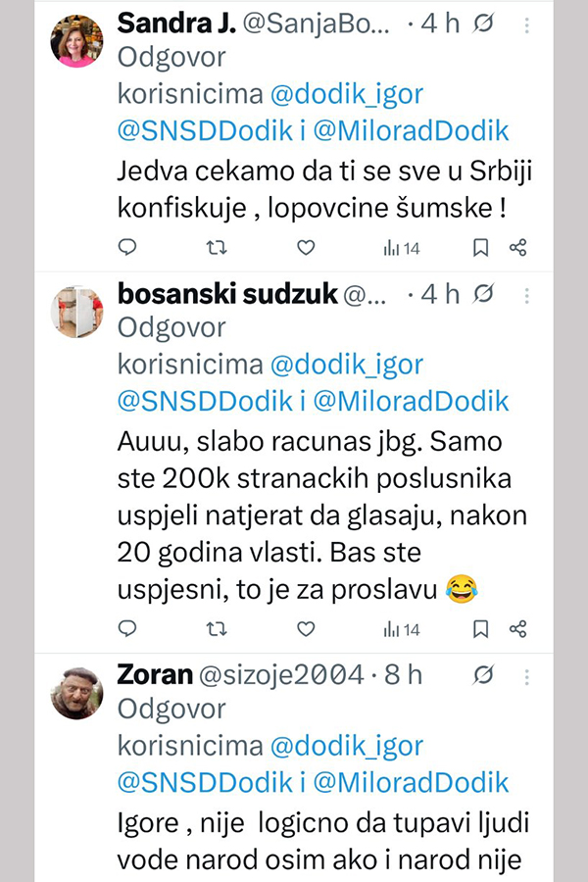Open Zoran's profile avatar
This screenshot has width=588, height=882.
[x=76, y=692]
